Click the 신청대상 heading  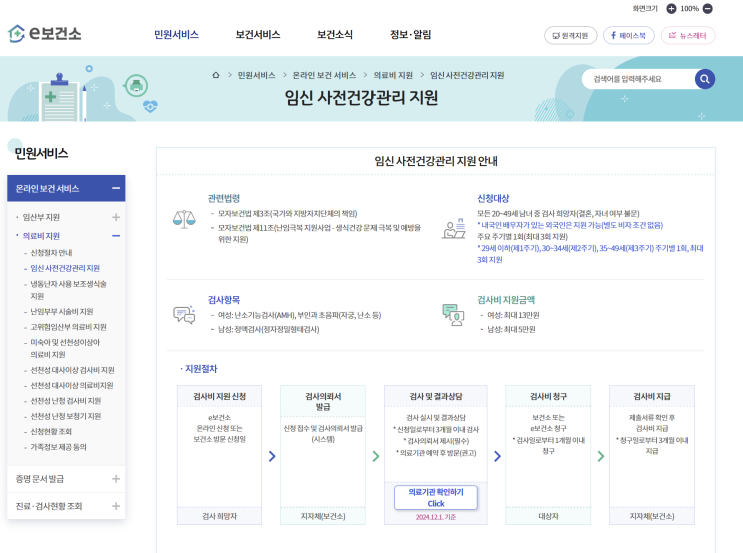click(x=493, y=199)
